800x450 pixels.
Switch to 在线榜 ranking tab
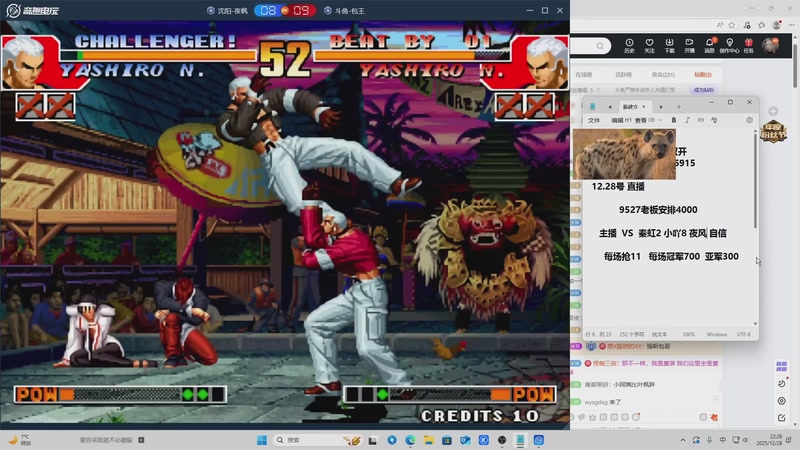pyautogui.click(x=584, y=74)
